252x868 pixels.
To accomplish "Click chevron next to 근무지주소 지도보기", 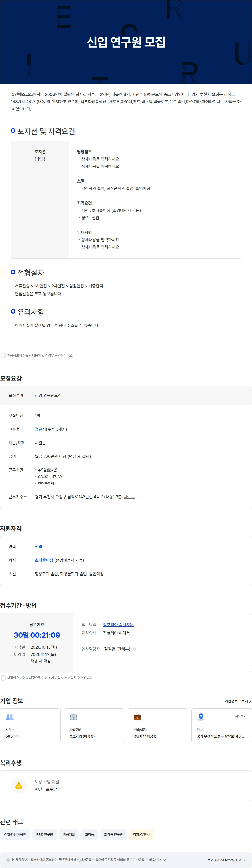I will pos(139,497).
